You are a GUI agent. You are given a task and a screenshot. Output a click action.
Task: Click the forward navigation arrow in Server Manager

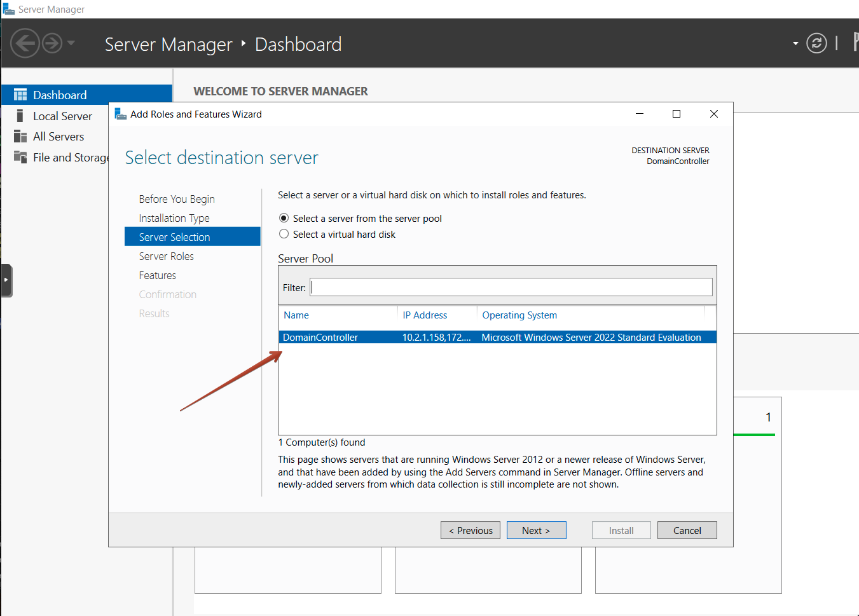pyautogui.click(x=52, y=43)
